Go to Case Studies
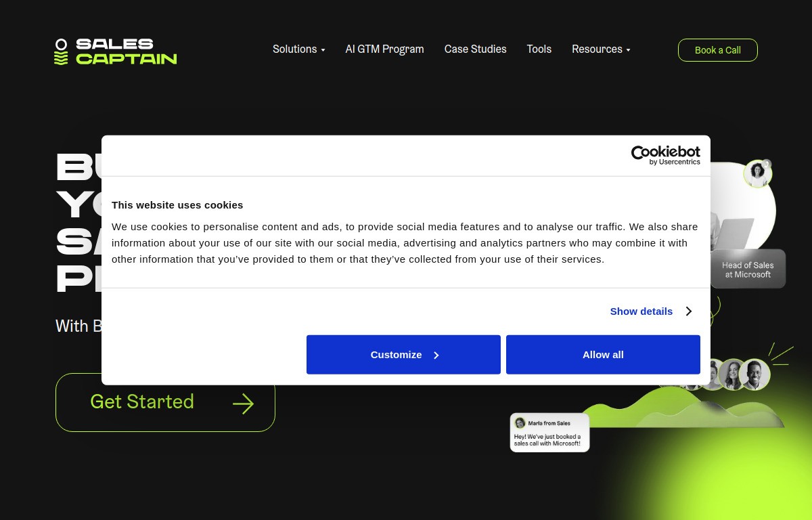 tap(475, 49)
